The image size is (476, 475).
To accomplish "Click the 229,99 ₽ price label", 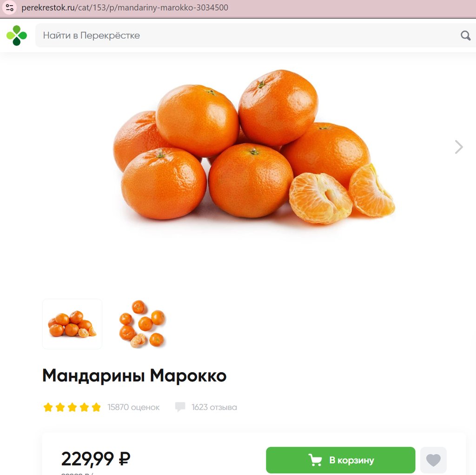I will pyautogui.click(x=96, y=459).
